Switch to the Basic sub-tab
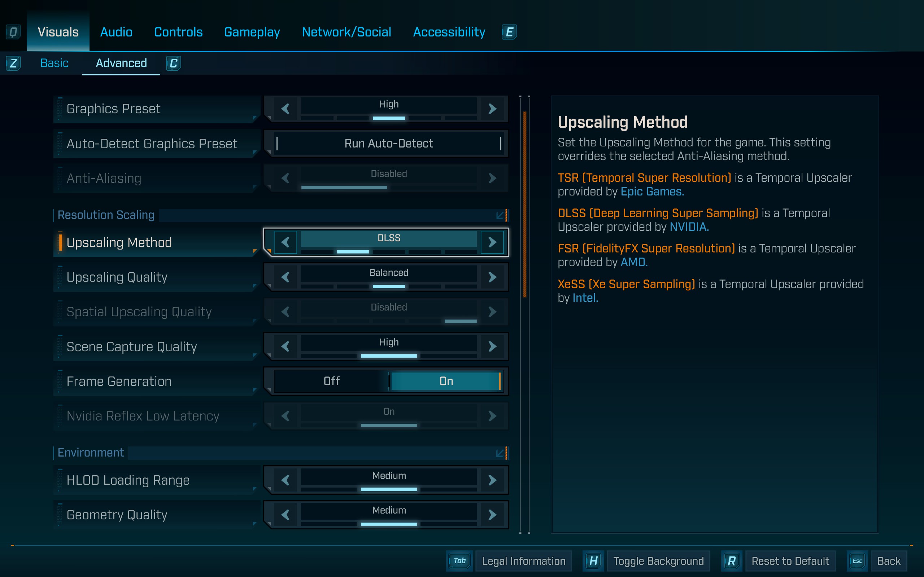The image size is (924, 577). pos(54,63)
